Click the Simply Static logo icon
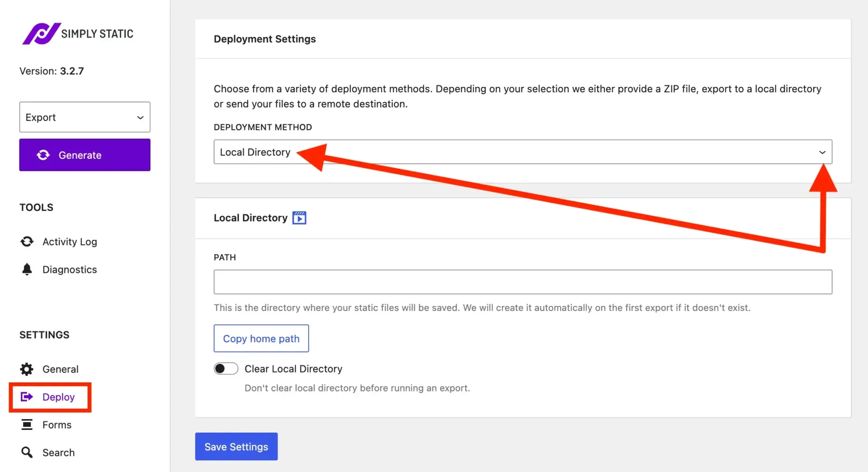The height and width of the screenshot is (472, 868). click(x=41, y=33)
